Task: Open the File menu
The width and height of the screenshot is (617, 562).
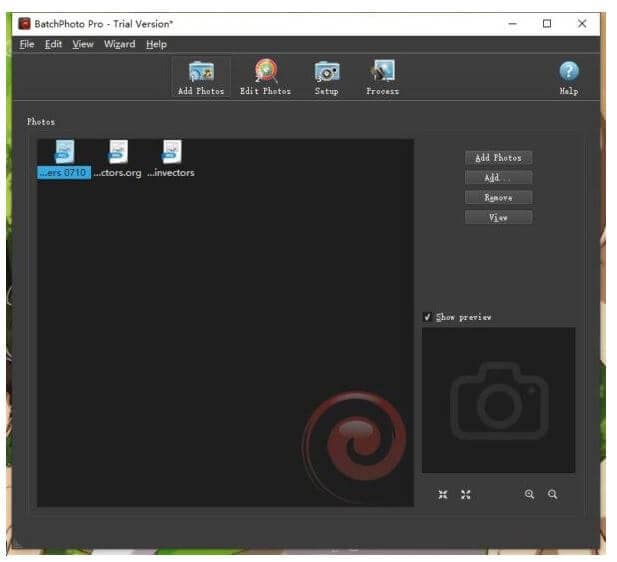Action: pyautogui.click(x=27, y=44)
